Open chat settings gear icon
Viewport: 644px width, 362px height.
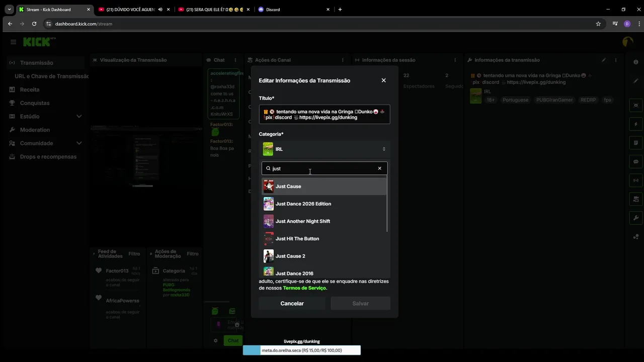point(216,340)
